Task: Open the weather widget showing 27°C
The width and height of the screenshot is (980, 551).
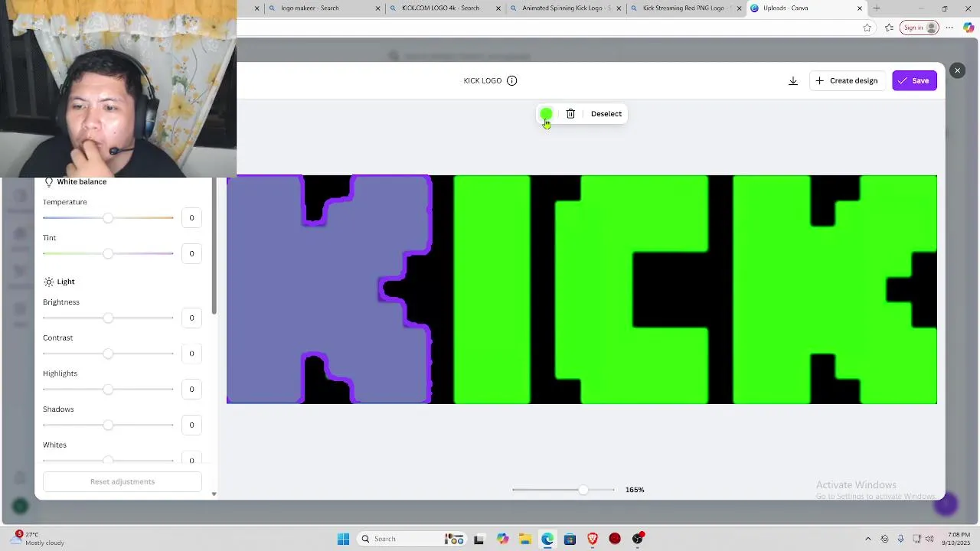Action: click(x=38, y=539)
